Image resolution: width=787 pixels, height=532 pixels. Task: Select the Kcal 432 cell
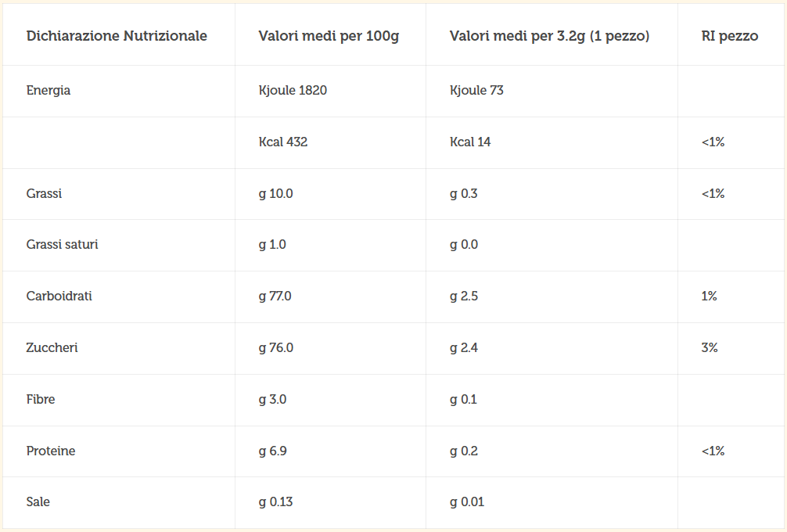click(x=283, y=142)
